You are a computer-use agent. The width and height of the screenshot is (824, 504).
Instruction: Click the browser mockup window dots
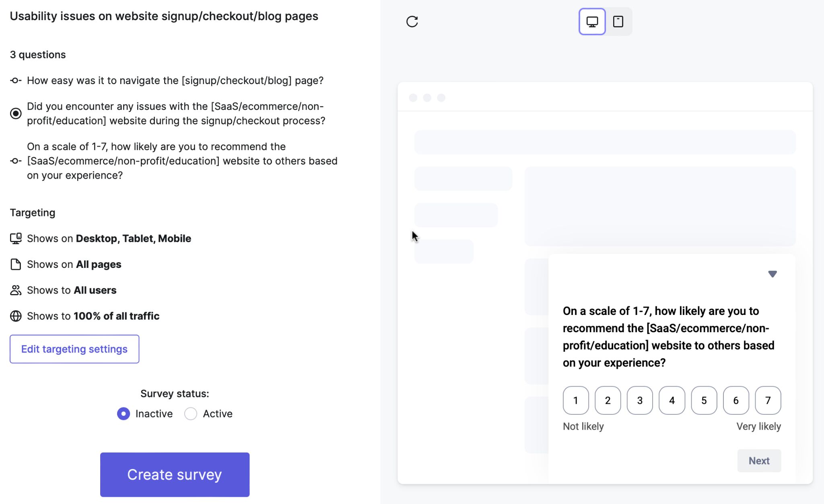[426, 97]
